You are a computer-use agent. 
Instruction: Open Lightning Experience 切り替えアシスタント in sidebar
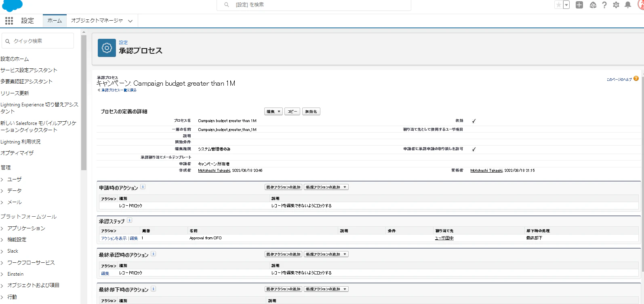pyautogui.click(x=40, y=108)
